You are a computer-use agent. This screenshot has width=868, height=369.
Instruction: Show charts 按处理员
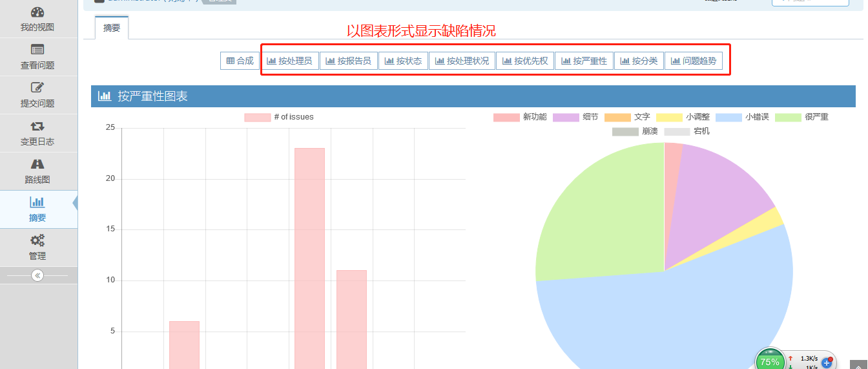pyautogui.click(x=289, y=61)
